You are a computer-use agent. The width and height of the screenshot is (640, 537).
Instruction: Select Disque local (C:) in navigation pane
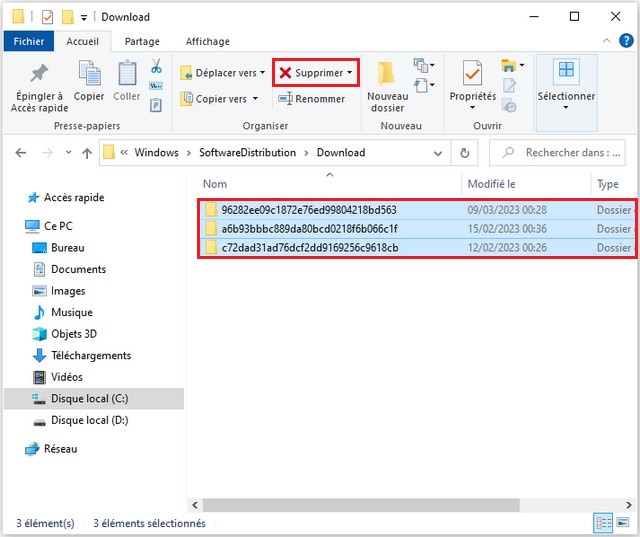(x=94, y=399)
